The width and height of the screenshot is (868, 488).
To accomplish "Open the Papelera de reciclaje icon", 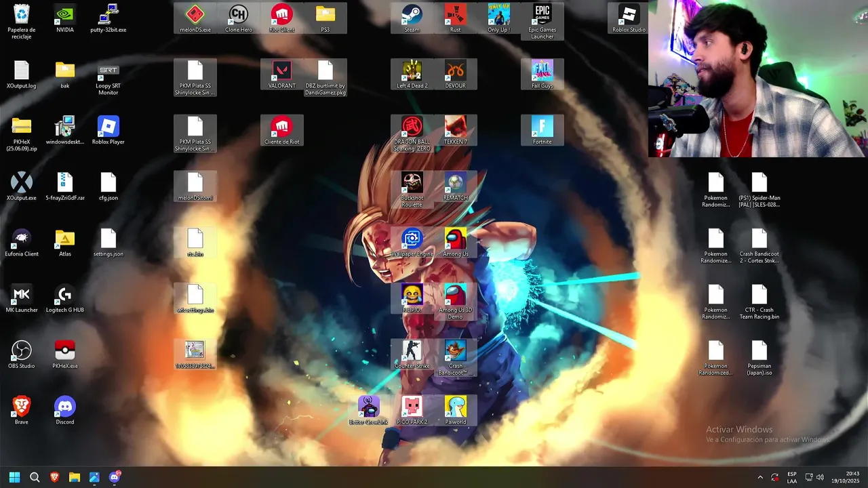I will (22, 20).
